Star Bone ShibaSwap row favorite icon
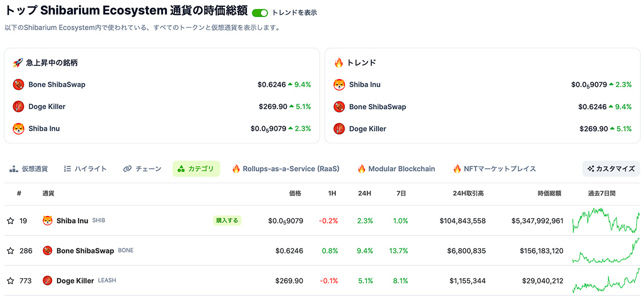The height and width of the screenshot is (297, 644). coord(10,251)
